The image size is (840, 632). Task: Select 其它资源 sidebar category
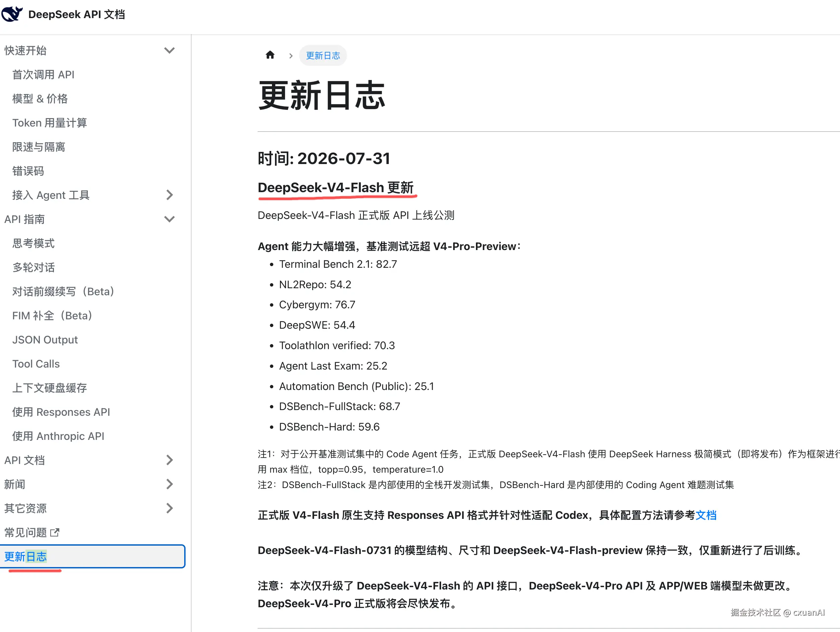click(25, 508)
